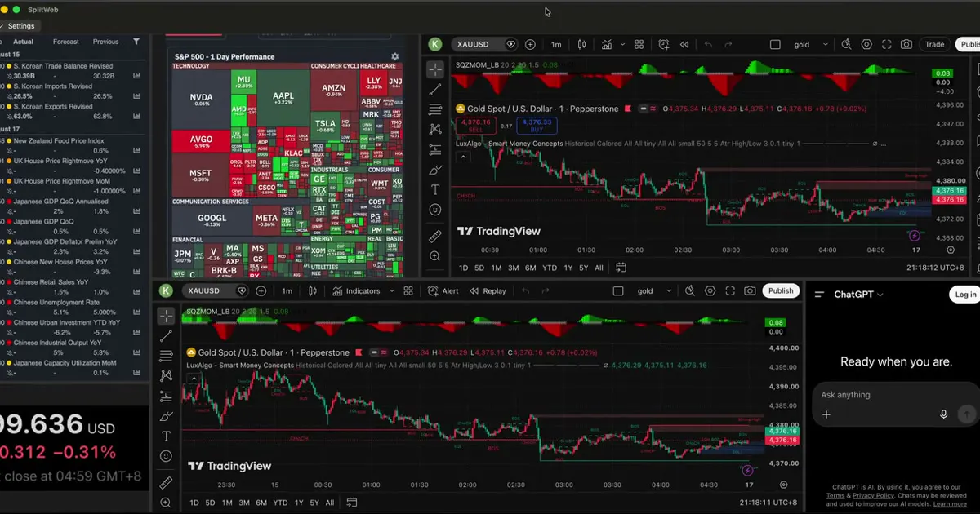Click Publish in bottom chart toolbar

point(781,290)
